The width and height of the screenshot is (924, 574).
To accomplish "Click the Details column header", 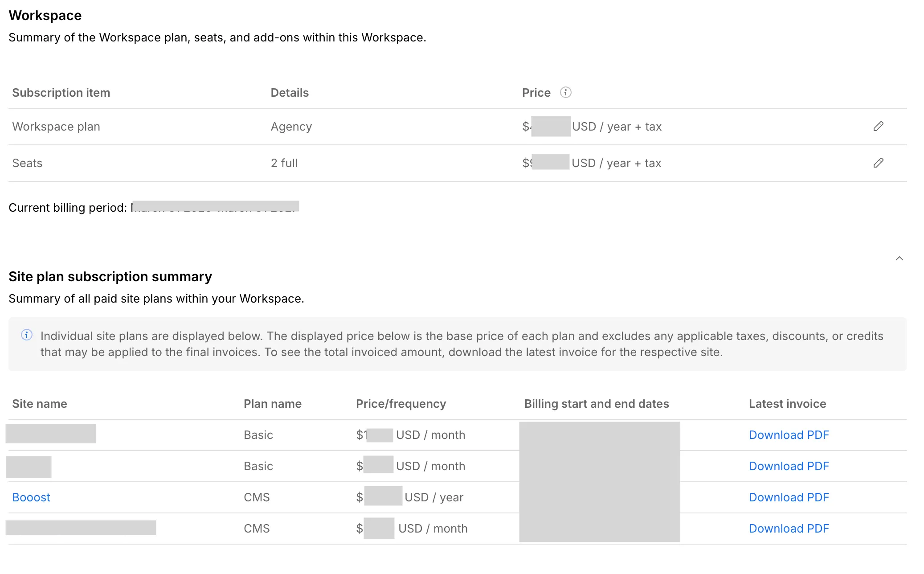I will (x=290, y=93).
